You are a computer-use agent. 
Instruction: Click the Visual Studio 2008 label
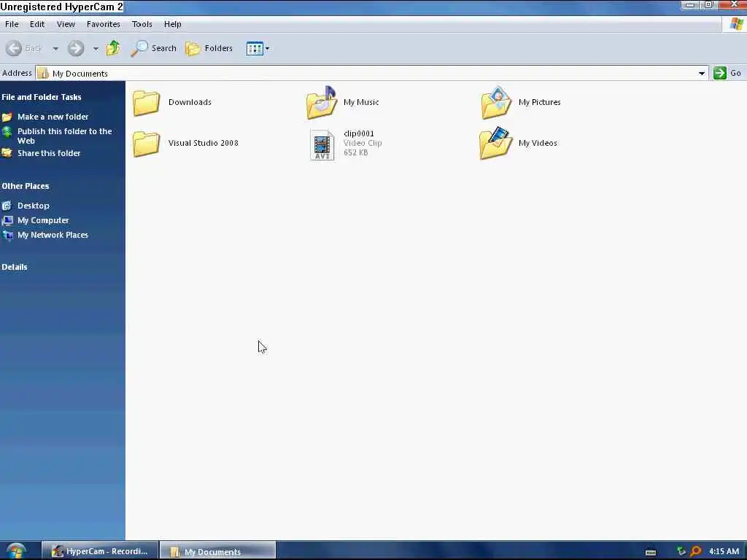tap(203, 143)
